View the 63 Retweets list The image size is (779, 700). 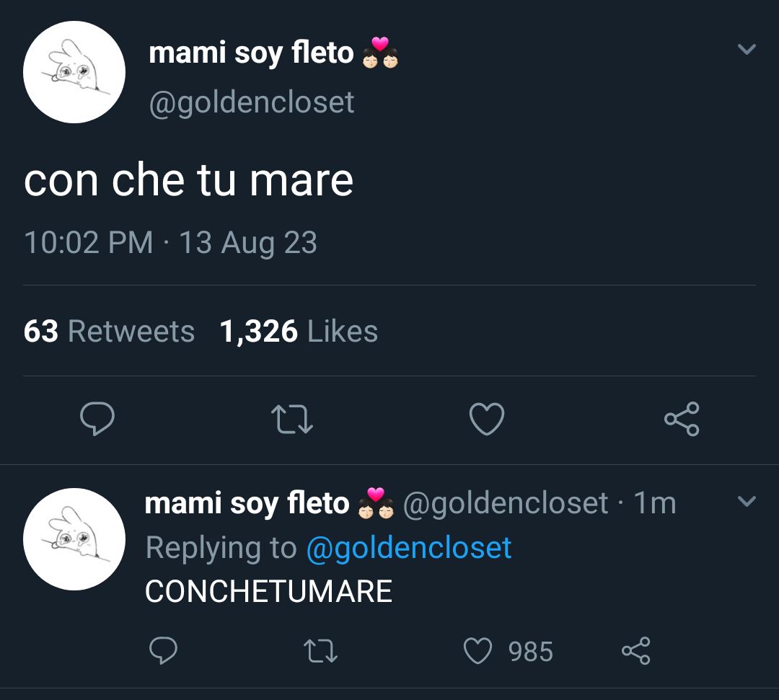(x=109, y=331)
